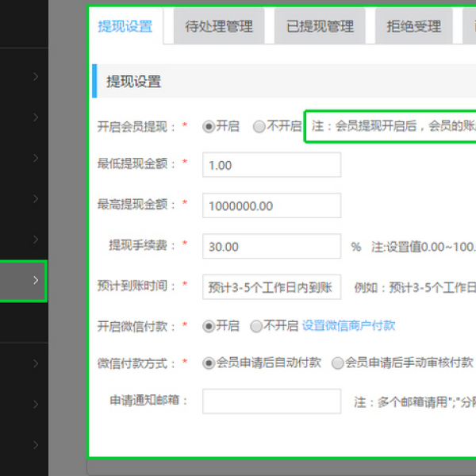
Task: Open the 已提现管理 tab
Action: tap(320, 27)
